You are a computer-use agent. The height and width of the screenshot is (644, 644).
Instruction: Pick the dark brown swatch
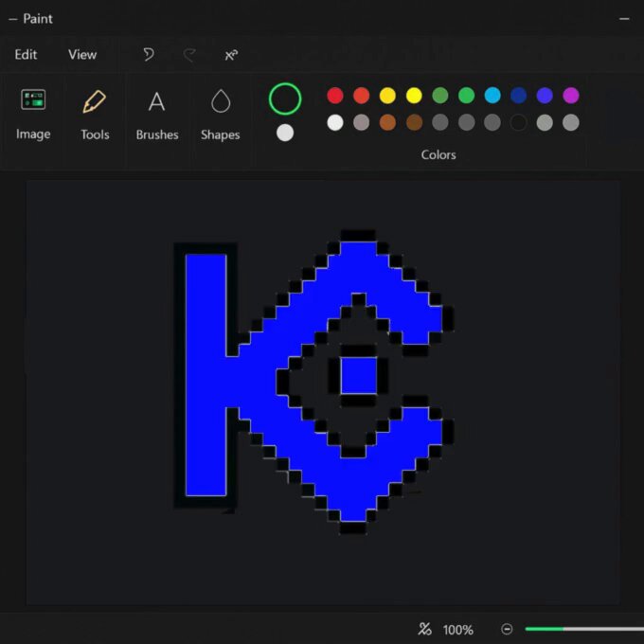tap(414, 122)
